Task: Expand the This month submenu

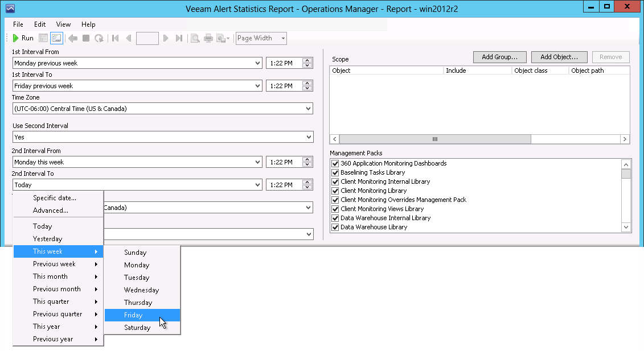Action: 58,276
